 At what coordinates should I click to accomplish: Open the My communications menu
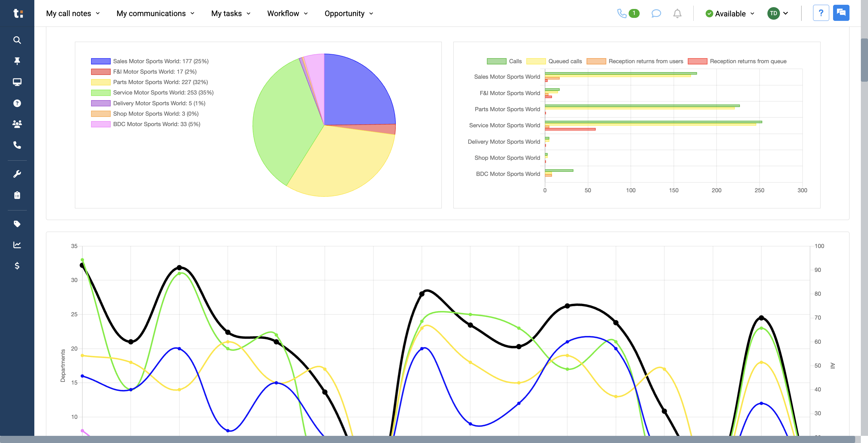tap(155, 13)
